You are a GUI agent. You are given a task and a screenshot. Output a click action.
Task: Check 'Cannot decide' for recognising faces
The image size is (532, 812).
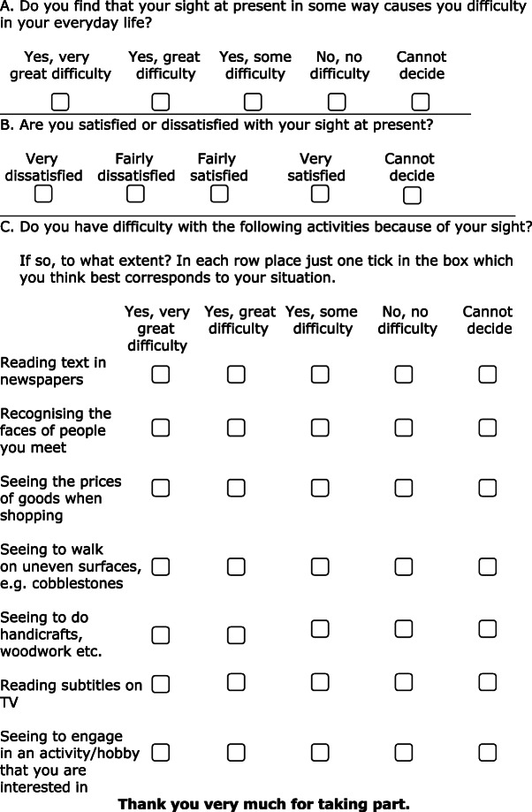click(x=487, y=428)
